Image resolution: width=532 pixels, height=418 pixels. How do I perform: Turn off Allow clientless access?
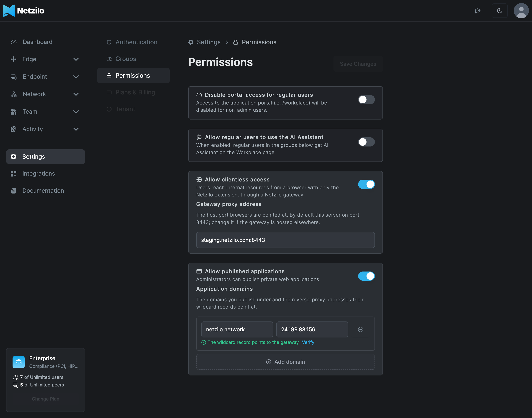[x=366, y=184]
